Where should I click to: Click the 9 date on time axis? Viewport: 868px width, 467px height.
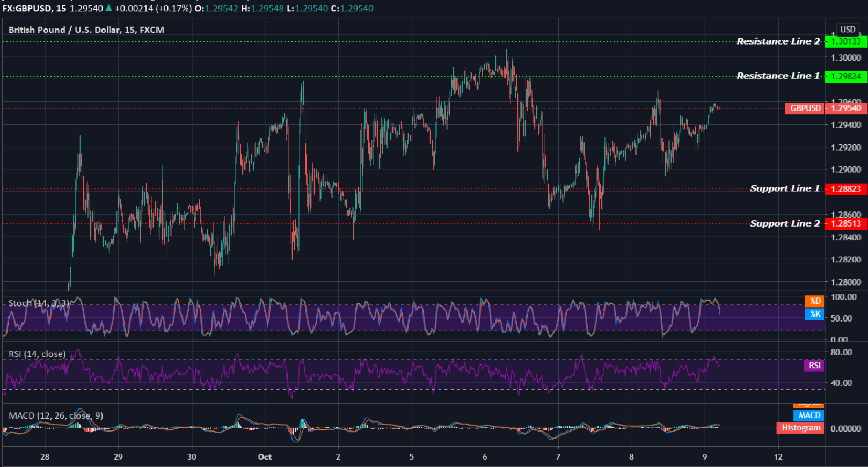tap(705, 457)
